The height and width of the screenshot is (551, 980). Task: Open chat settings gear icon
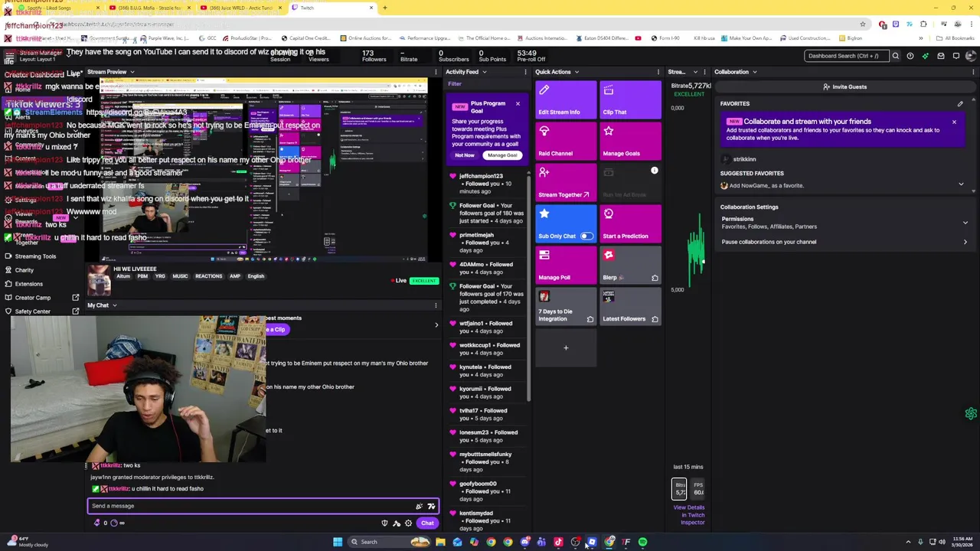click(x=408, y=523)
